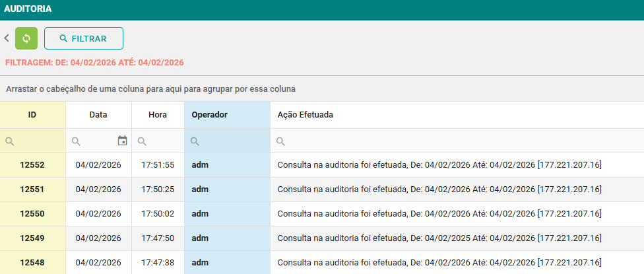Open the calendar picker in Data filter
The width and height of the screenshot is (644, 274).
click(122, 141)
